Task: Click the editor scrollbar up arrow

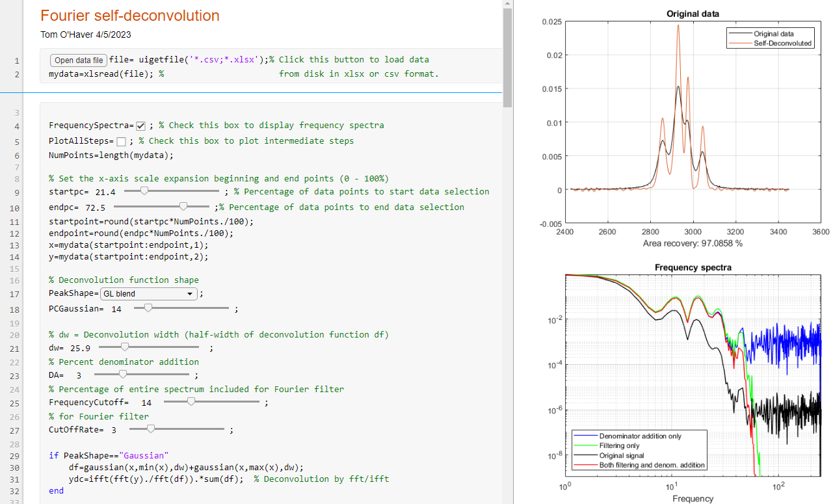Action: [x=508, y=4]
